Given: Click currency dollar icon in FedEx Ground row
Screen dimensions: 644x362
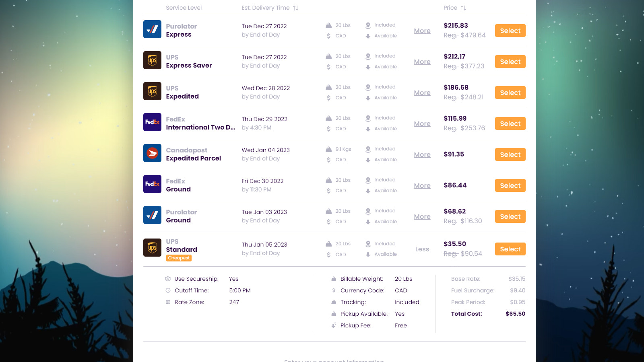Looking at the screenshot, I should coord(329,191).
